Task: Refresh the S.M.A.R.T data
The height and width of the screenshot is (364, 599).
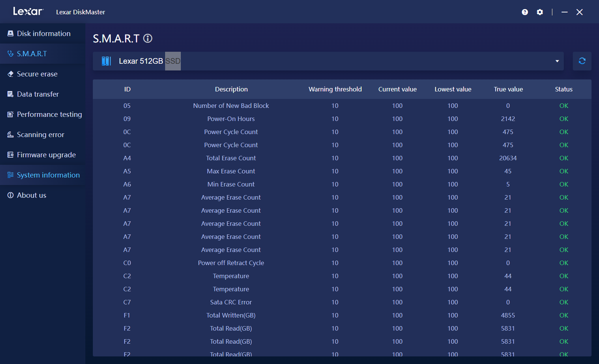Action: tap(582, 61)
